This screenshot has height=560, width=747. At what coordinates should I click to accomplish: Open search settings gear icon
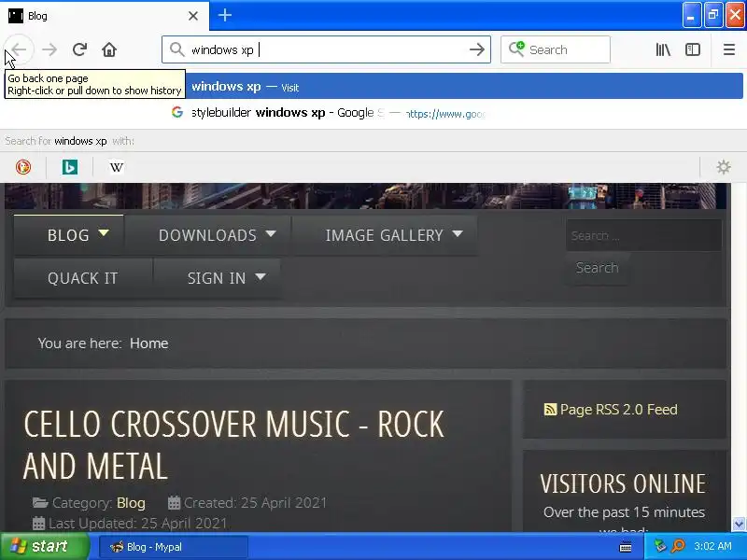point(724,167)
